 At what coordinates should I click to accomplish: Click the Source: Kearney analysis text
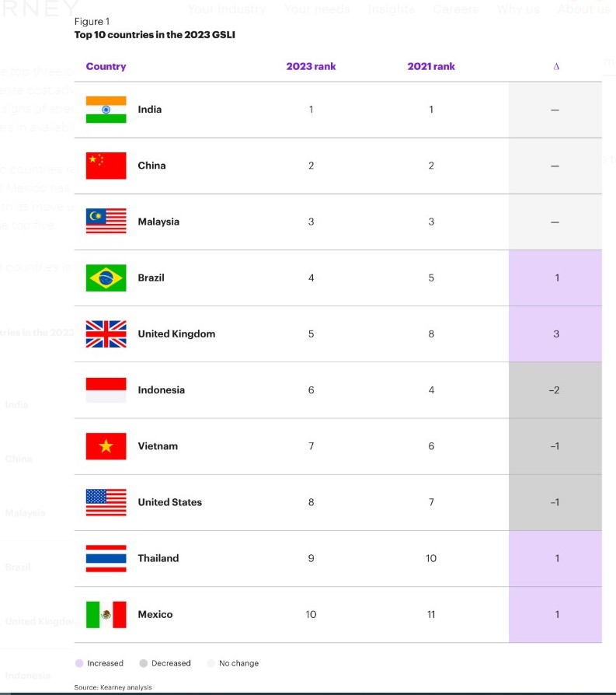113,687
